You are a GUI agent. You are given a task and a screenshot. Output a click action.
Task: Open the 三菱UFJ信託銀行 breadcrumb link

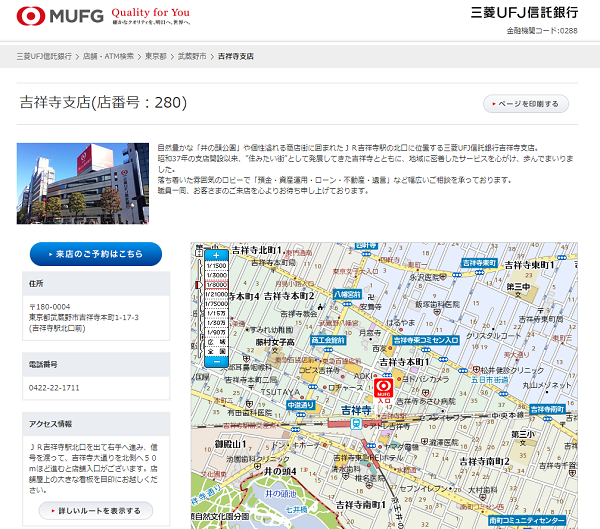(44, 56)
